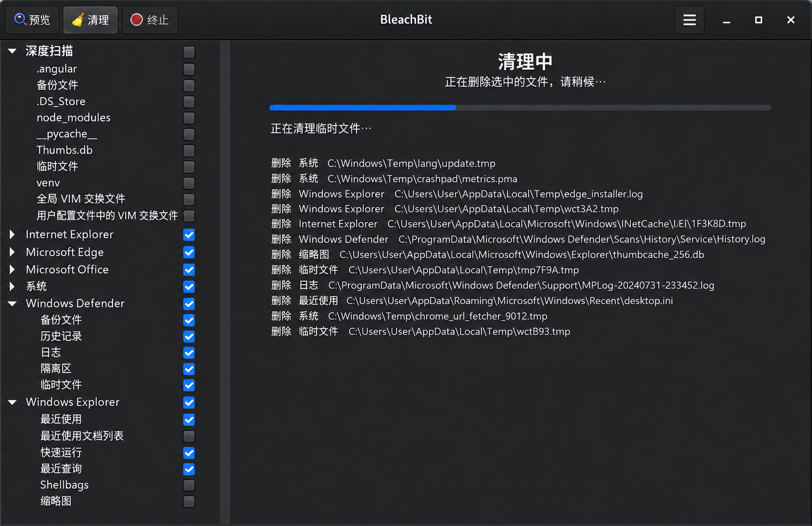
Task: Select the Internet Explorer tree item
Action: click(69, 234)
